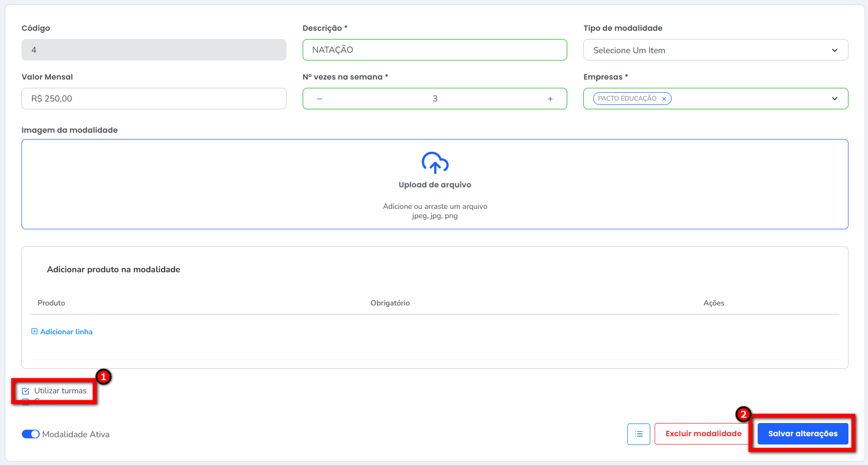Viewport: 868px width, 465px height.
Task: Click the cloud upload icon
Action: [x=435, y=163]
